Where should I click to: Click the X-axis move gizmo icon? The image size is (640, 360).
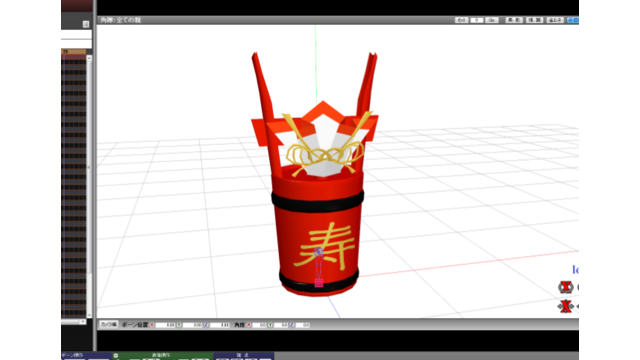[x=566, y=306]
